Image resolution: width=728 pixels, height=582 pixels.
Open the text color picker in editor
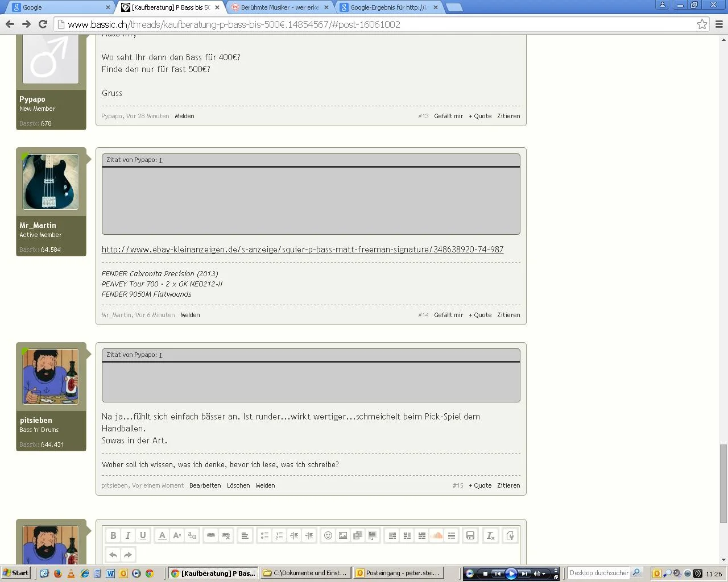[162, 535]
